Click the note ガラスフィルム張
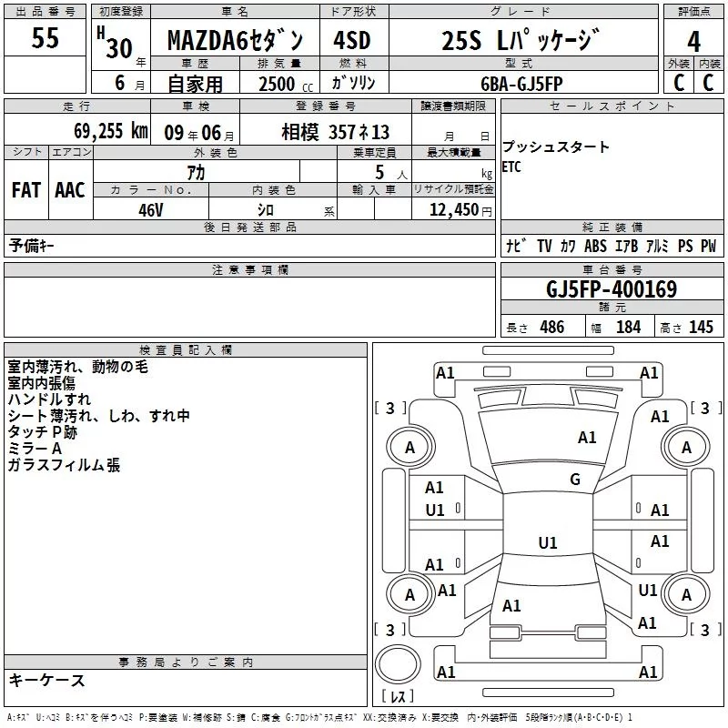Image resolution: width=728 pixels, height=728 pixels. point(64,465)
